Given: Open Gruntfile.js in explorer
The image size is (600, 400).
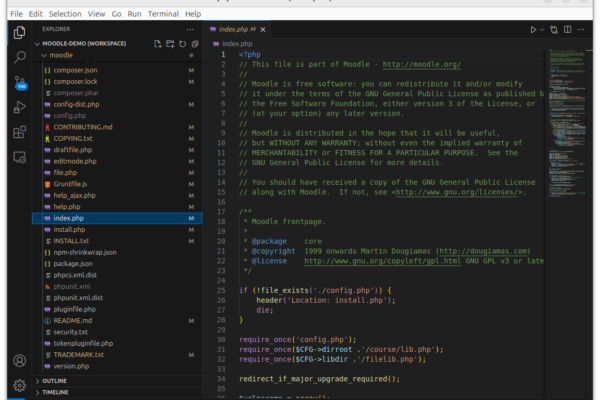Looking at the screenshot, I should pyautogui.click(x=117, y=184).
